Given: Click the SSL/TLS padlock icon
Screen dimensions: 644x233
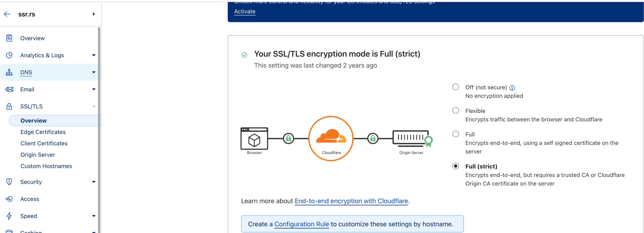Looking at the screenshot, I should pos(9,106).
